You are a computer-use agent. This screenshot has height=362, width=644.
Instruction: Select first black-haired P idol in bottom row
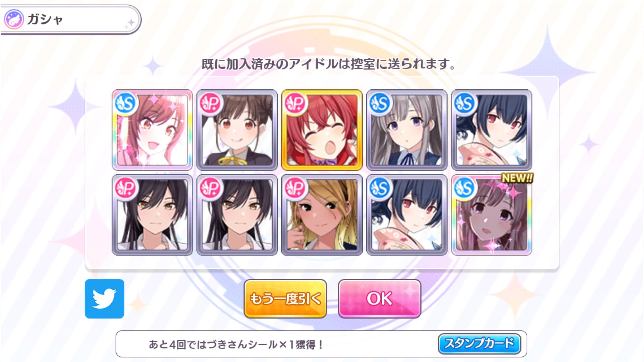152,215
